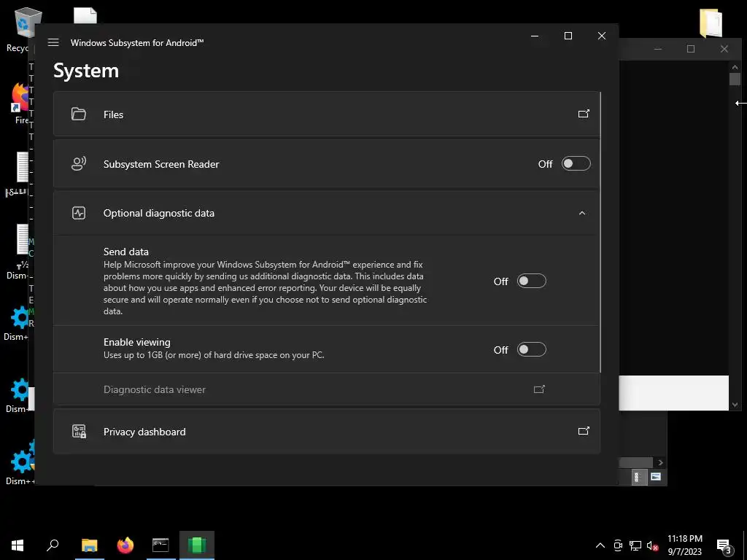The height and width of the screenshot is (560, 747).
Task: Click the Subsystem Screen Reader icon
Action: 79,164
